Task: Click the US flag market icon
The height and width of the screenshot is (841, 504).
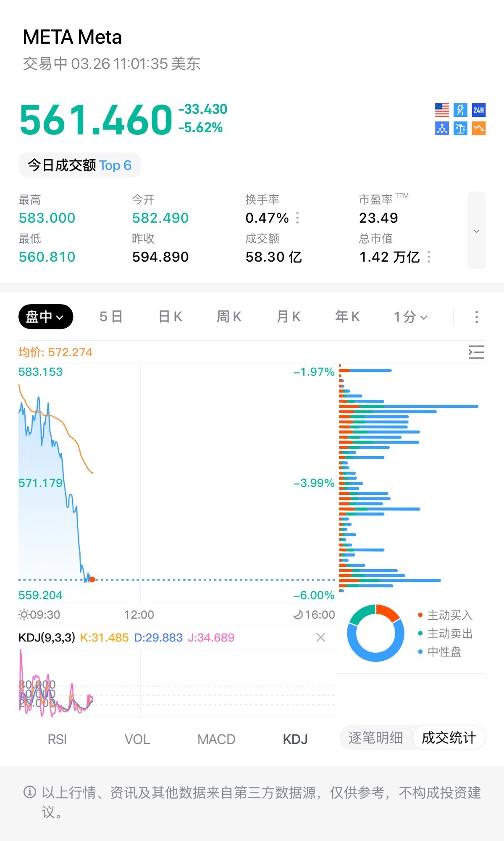Action: tap(442, 110)
